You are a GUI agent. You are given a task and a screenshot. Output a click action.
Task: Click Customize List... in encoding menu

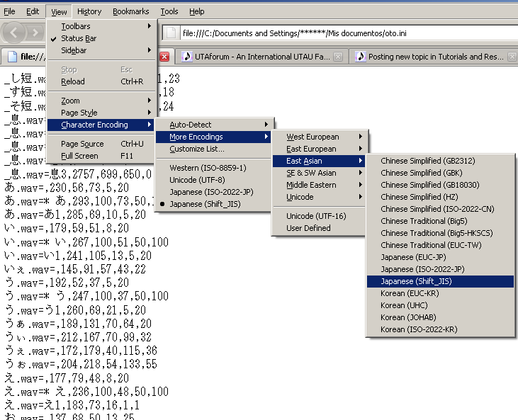(x=196, y=149)
